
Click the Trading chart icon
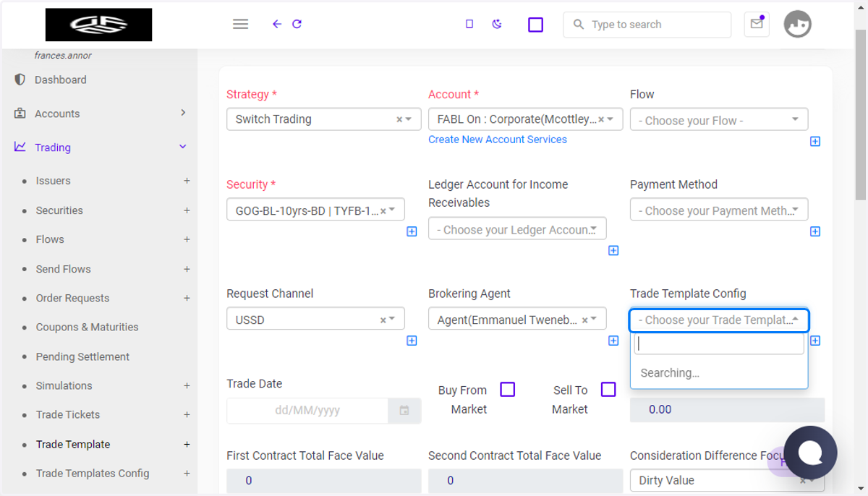click(x=20, y=147)
